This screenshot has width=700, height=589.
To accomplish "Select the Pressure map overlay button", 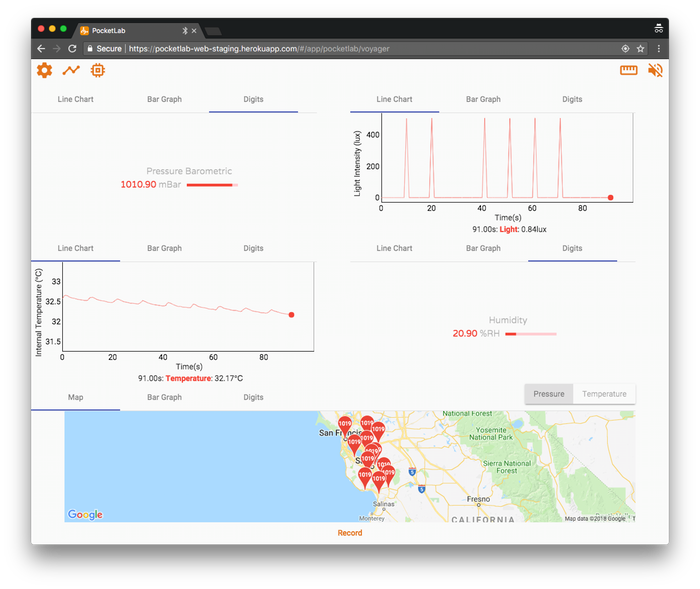I will pyautogui.click(x=549, y=394).
